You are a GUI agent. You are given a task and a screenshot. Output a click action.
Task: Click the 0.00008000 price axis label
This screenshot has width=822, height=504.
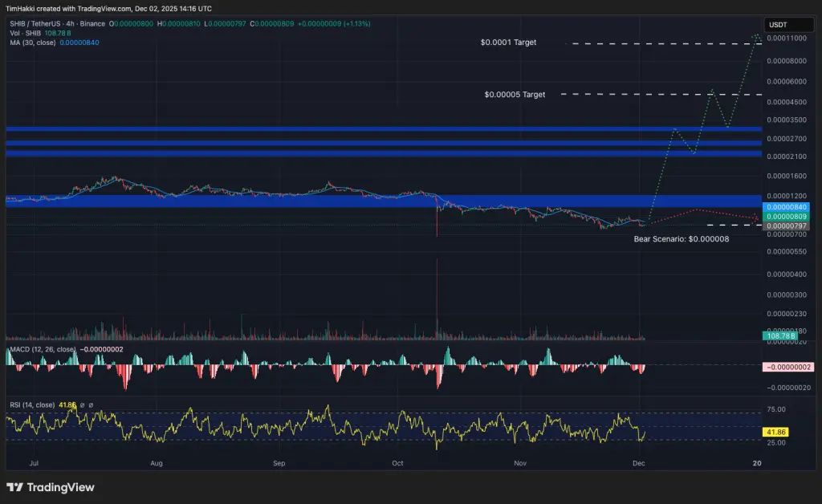(x=787, y=61)
